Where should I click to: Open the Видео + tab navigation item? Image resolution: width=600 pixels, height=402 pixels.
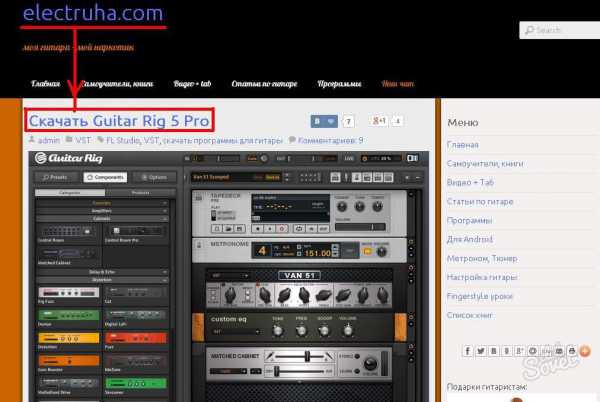[192, 84]
